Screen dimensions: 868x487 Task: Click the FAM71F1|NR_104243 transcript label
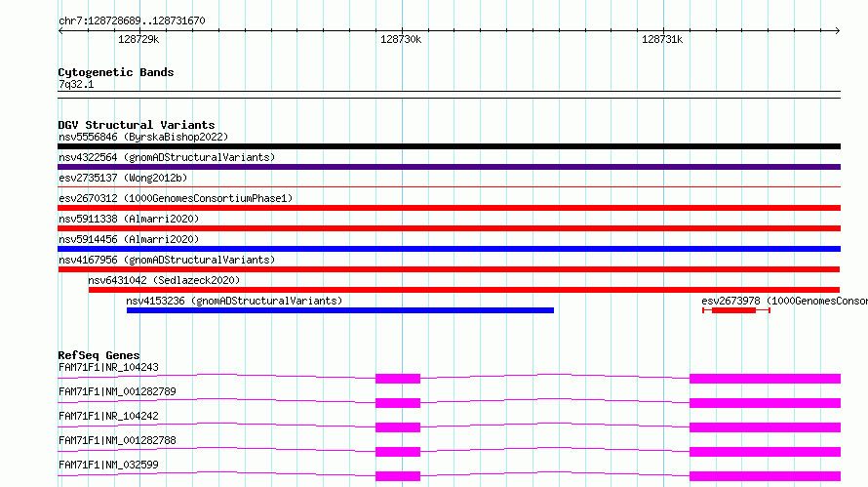(108, 367)
